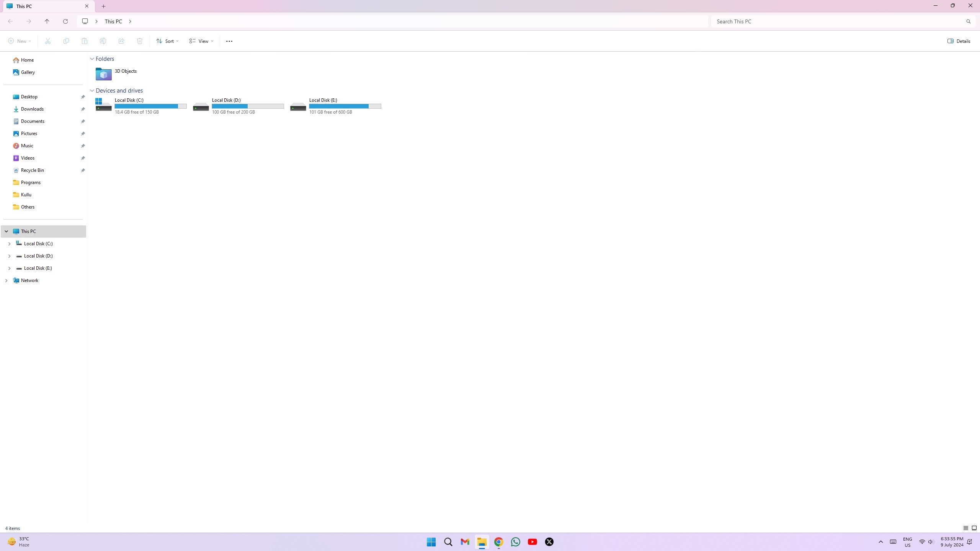The image size is (980, 551).
Task: Open Chrome from the taskbar
Action: [498, 542]
